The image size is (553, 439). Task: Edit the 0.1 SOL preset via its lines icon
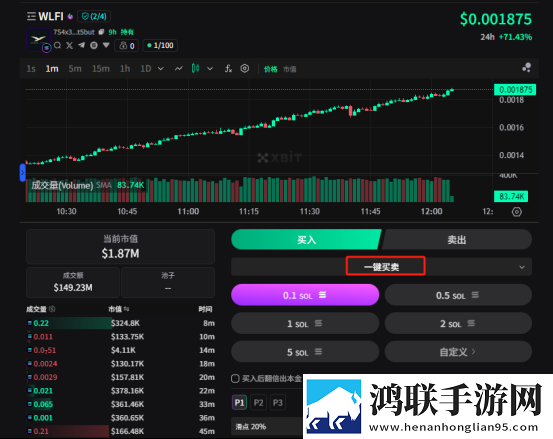click(322, 295)
